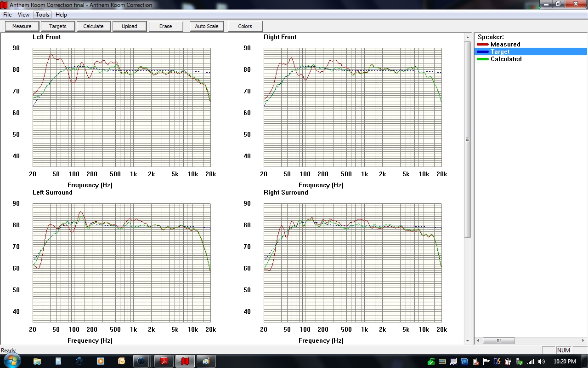Select the Measured legend label

tap(505, 45)
